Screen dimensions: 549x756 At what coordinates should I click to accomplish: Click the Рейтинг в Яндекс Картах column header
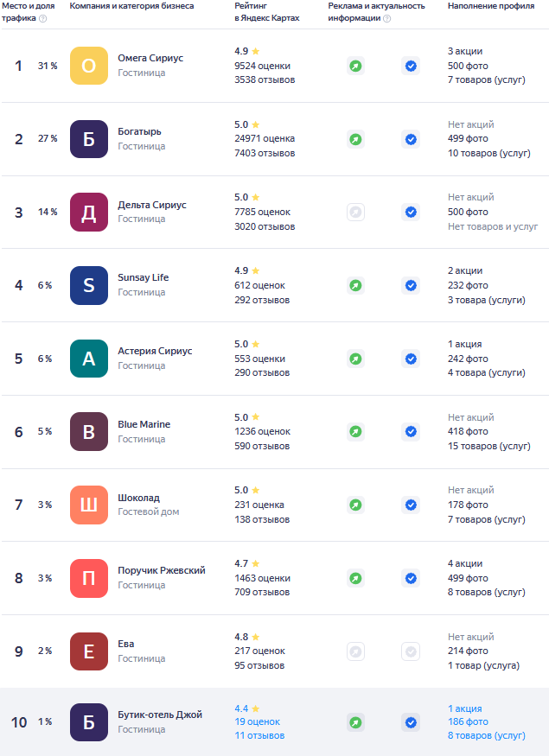point(267,12)
